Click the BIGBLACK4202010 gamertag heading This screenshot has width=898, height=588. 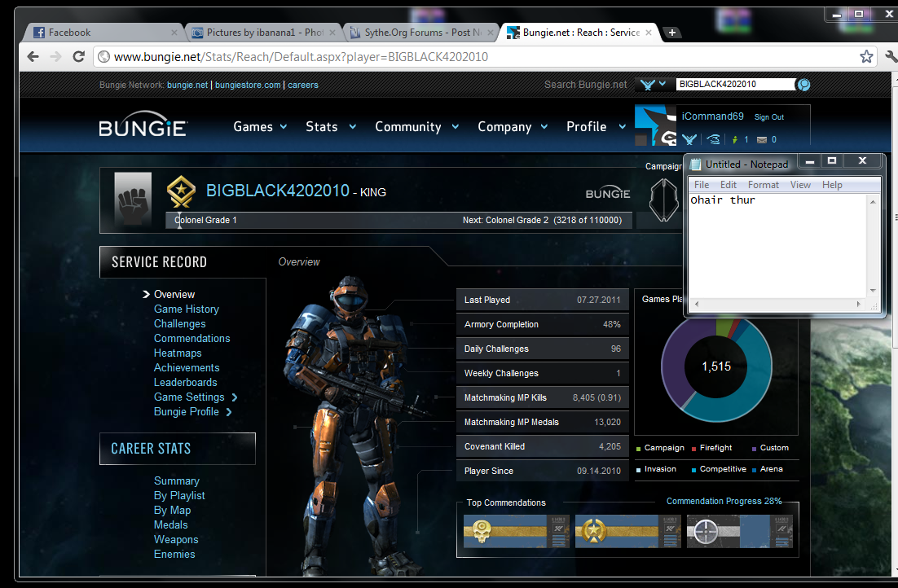coord(278,191)
